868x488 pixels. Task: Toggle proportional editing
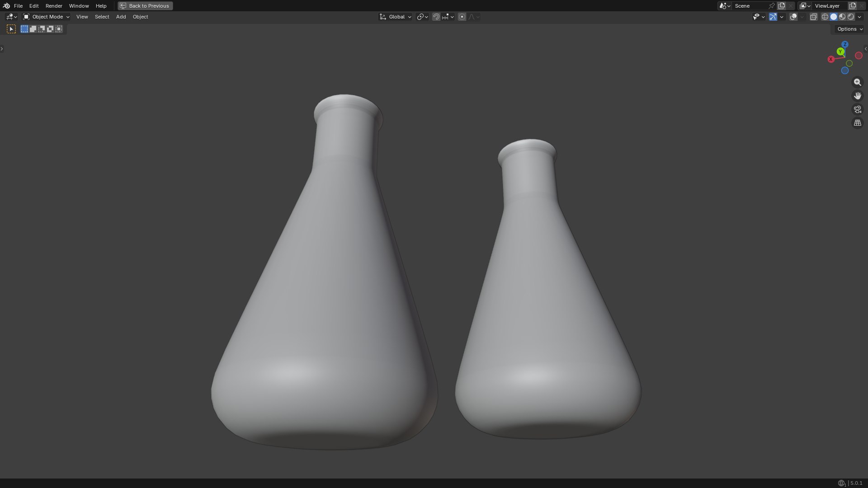(x=462, y=17)
